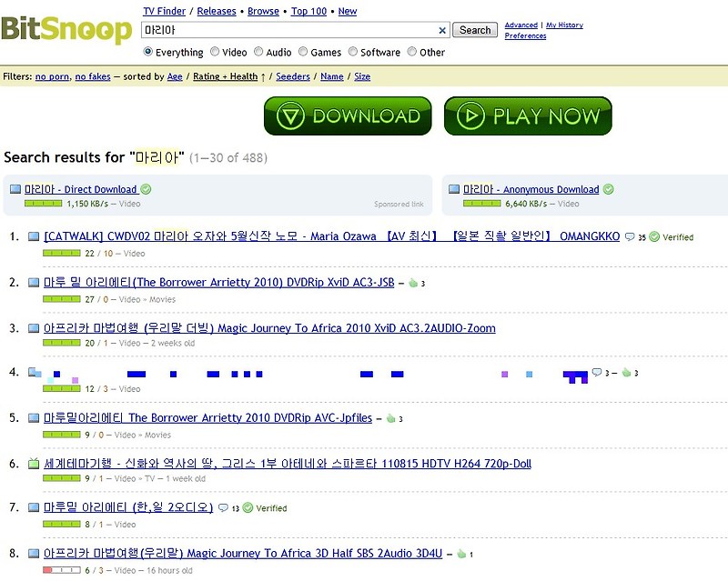
Task: Sort results by Size
Action: coord(362,76)
